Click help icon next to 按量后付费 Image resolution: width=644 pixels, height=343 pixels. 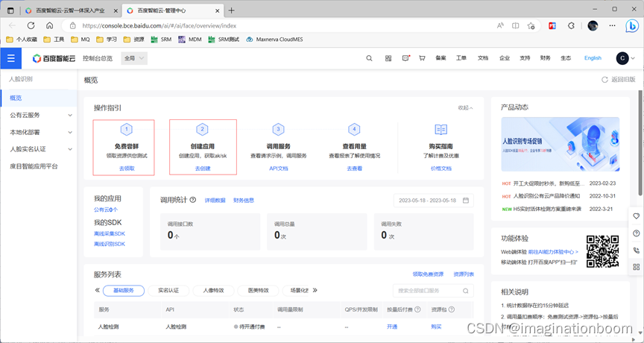pyautogui.click(x=417, y=309)
